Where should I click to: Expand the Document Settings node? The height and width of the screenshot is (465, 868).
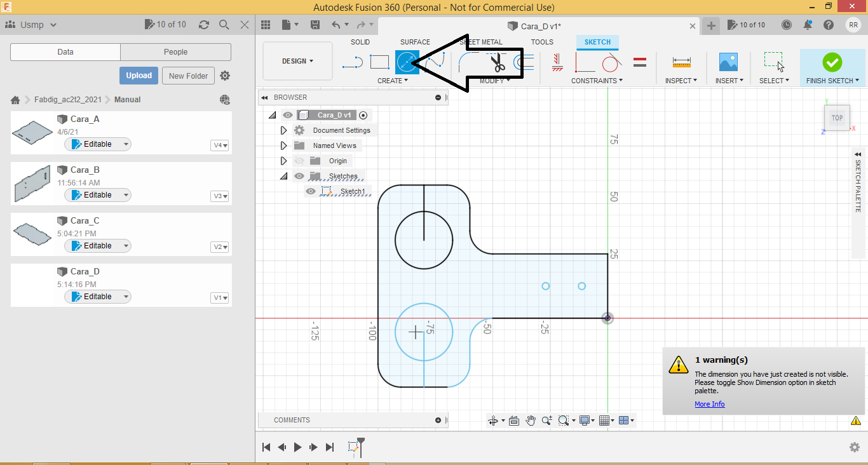click(x=284, y=130)
